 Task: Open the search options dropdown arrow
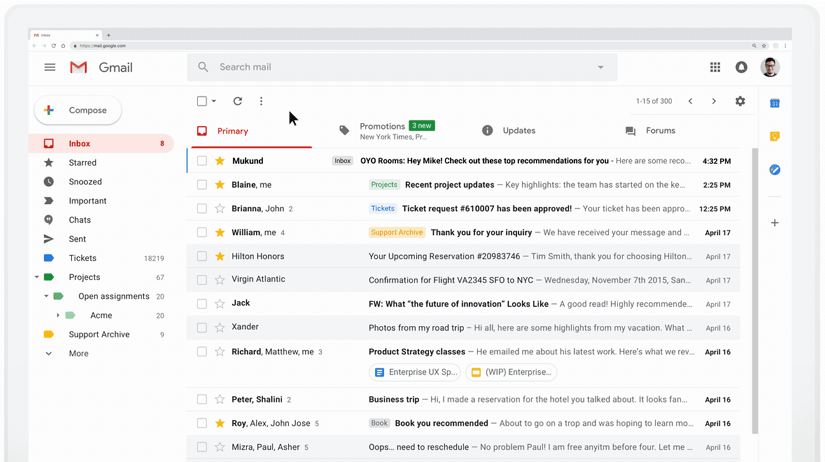(x=600, y=67)
